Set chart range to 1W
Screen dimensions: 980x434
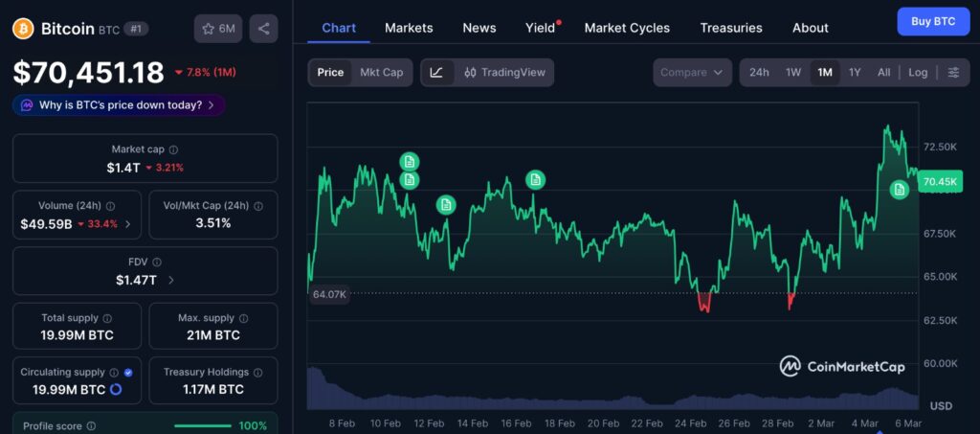[793, 73]
